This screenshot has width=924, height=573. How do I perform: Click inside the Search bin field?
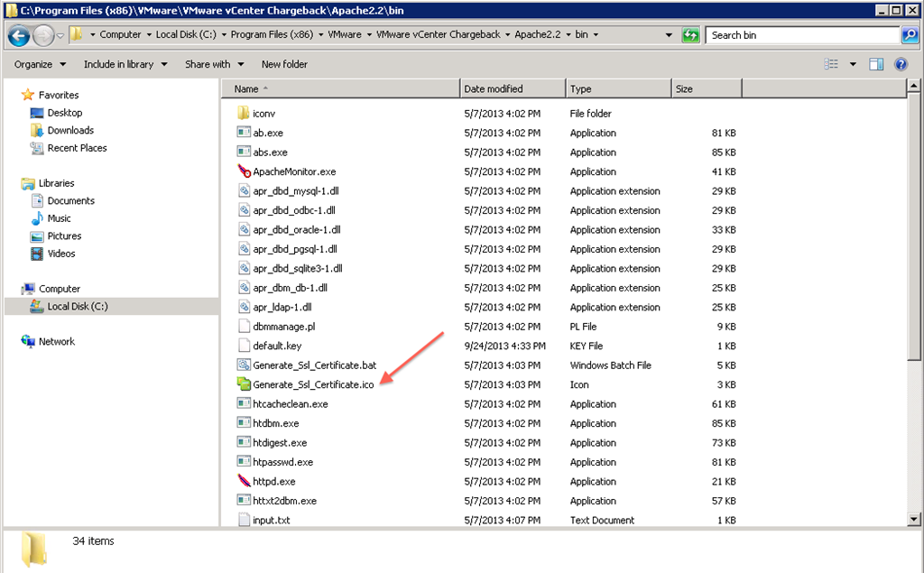click(804, 35)
